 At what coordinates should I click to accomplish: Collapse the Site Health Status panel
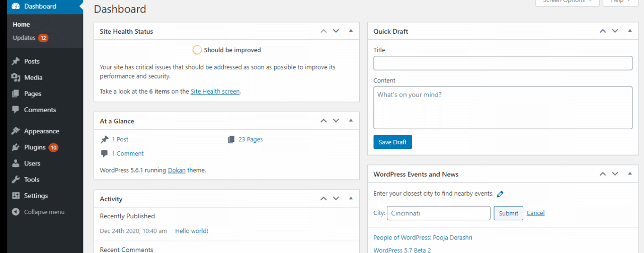351,31
